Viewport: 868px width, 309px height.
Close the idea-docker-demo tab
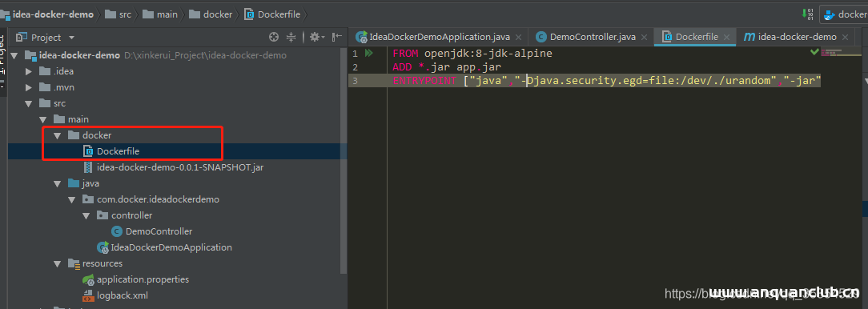point(845,37)
